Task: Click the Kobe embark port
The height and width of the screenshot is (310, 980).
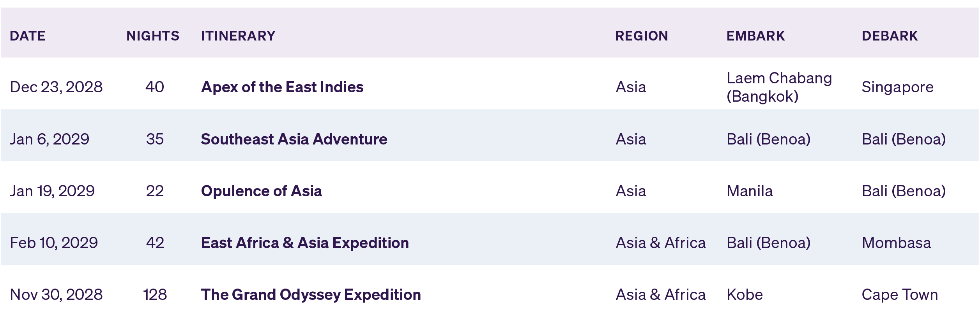Action: (745, 295)
